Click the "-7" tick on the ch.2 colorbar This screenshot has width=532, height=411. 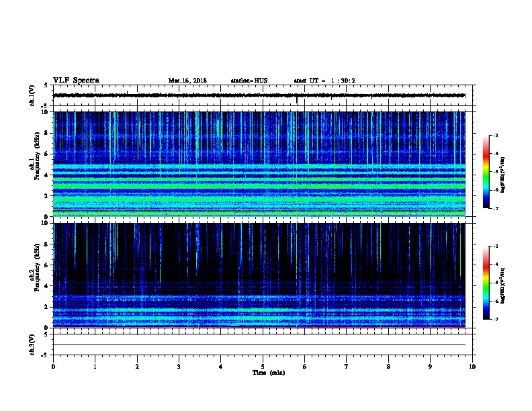click(496, 320)
